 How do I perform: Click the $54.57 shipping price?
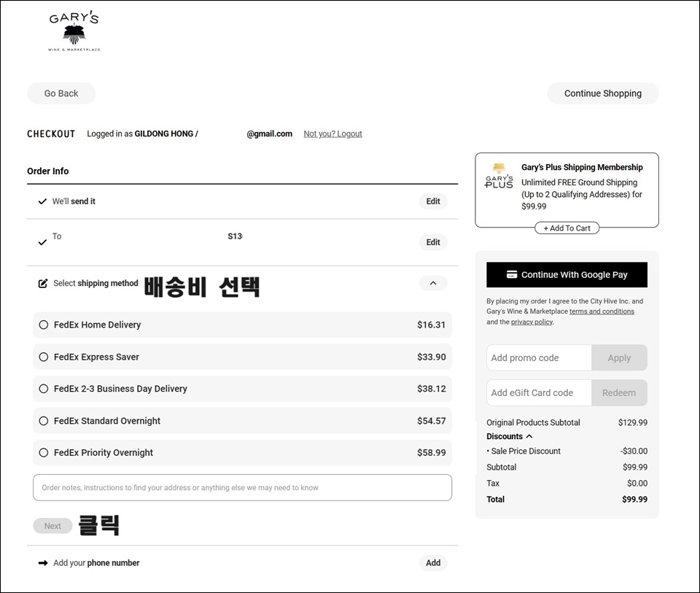[431, 421]
